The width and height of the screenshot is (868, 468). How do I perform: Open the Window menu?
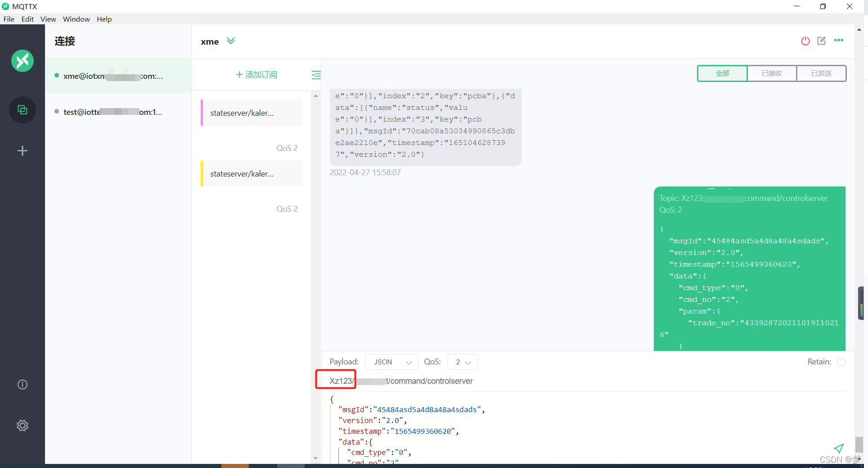76,19
